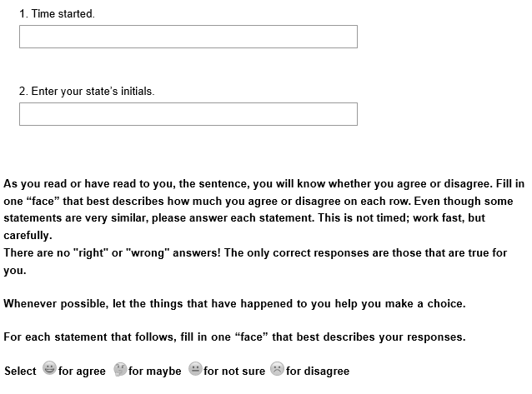Click the word 'Select' before the faces
532x394 pixels.
pyautogui.click(x=20, y=372)
